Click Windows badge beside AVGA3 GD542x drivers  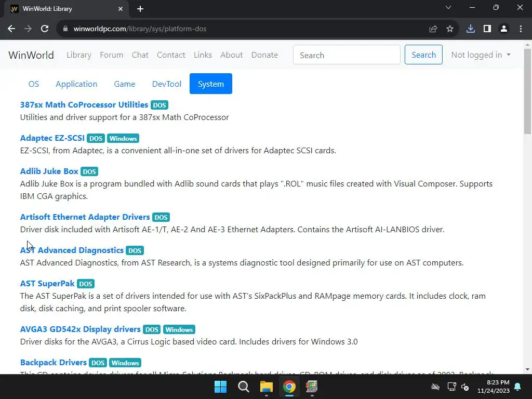[179, 329]
